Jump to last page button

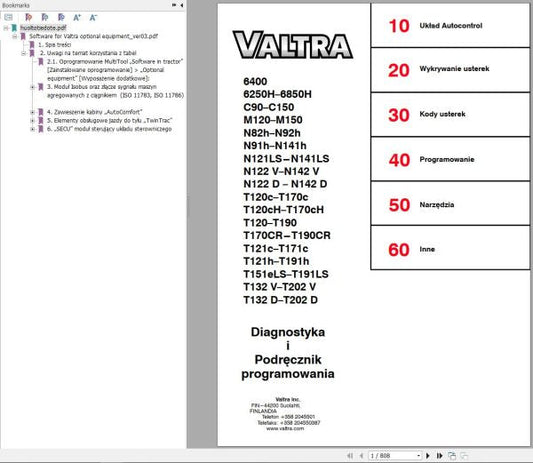click(440, 456)
